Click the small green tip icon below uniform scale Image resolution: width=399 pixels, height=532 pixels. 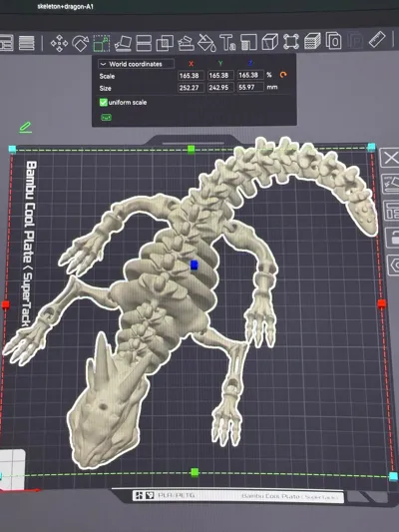pos(106,118)
